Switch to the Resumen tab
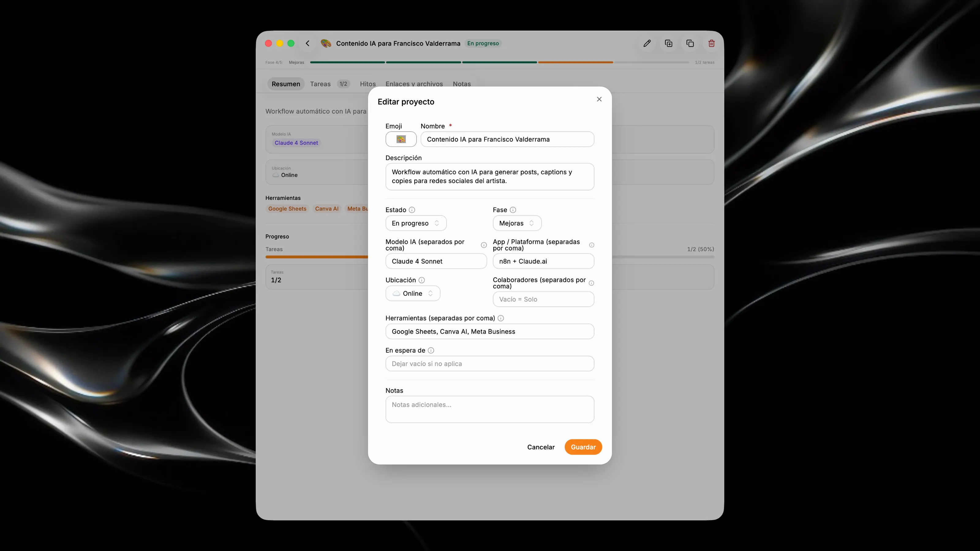 pos(286,84)
